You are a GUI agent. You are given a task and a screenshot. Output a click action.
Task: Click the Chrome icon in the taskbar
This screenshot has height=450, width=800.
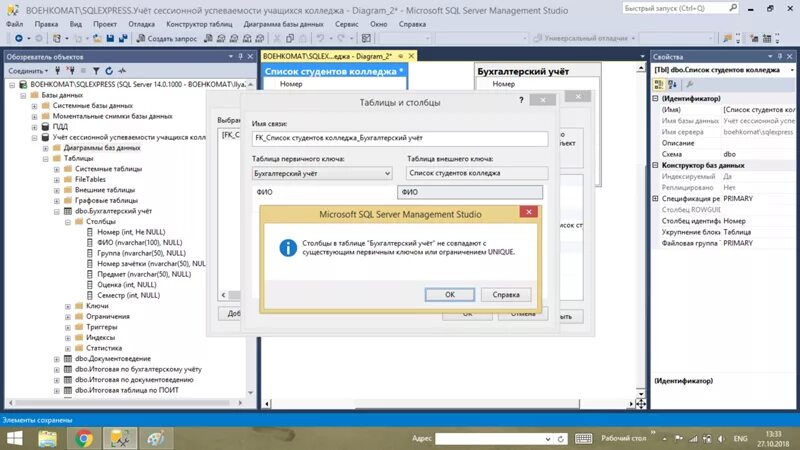[x=85, y=439]
